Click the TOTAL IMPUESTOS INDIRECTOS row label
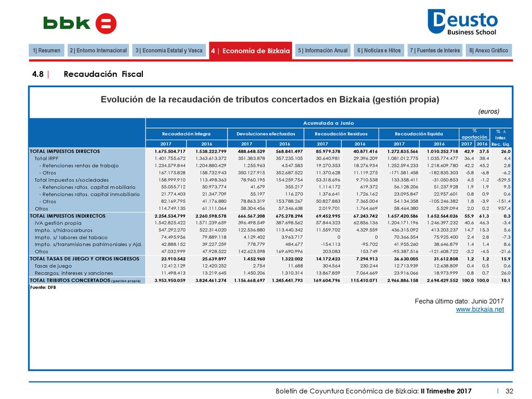 (x=68, y=216)
